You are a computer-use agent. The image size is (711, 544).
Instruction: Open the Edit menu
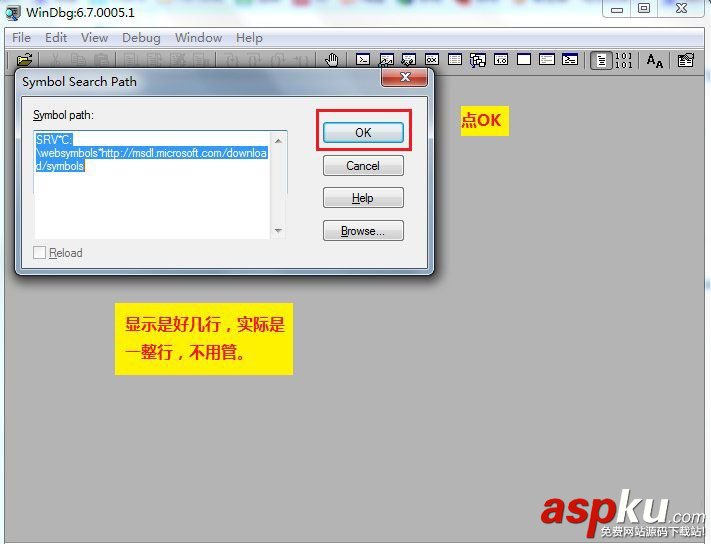[56, 38]
